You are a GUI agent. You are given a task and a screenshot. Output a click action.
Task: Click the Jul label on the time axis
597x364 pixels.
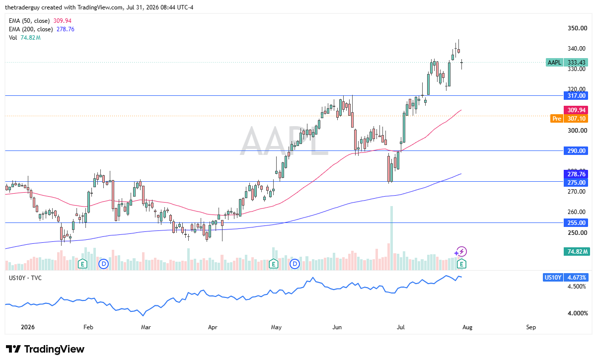pyautogui.click(x=400, y=328)
